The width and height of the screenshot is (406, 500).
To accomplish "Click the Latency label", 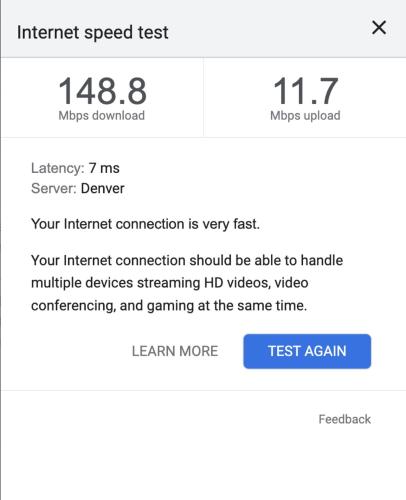I will tap(57, 168).
